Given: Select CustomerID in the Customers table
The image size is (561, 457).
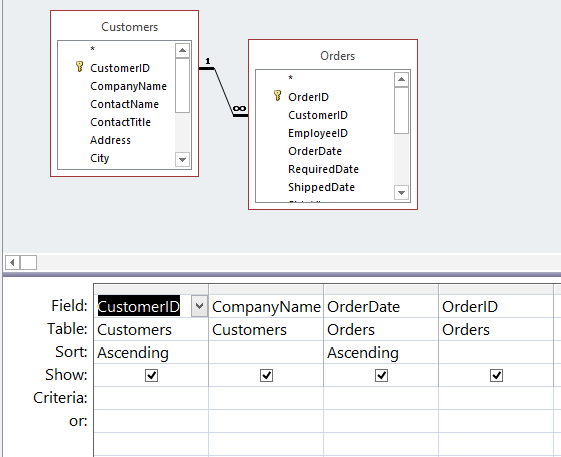Looking at the screenshot, I should pyautogui.click(x=120, y=68).
